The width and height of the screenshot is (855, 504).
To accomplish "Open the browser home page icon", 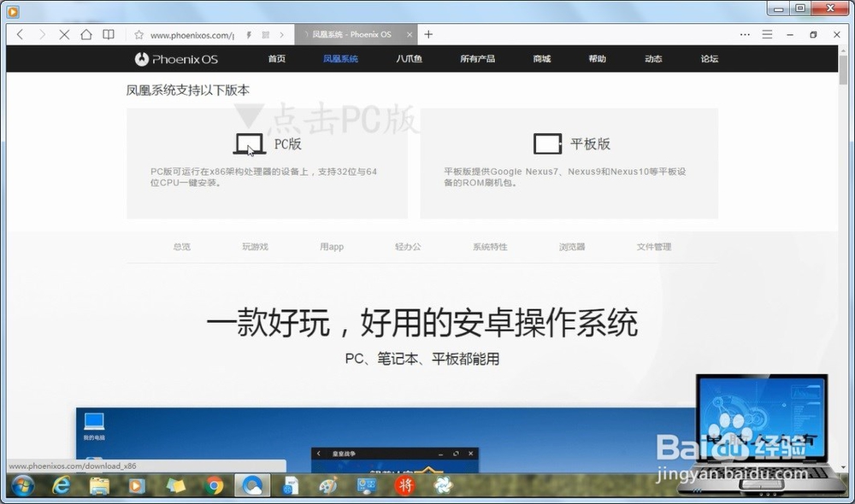I will tap(86, 34).
